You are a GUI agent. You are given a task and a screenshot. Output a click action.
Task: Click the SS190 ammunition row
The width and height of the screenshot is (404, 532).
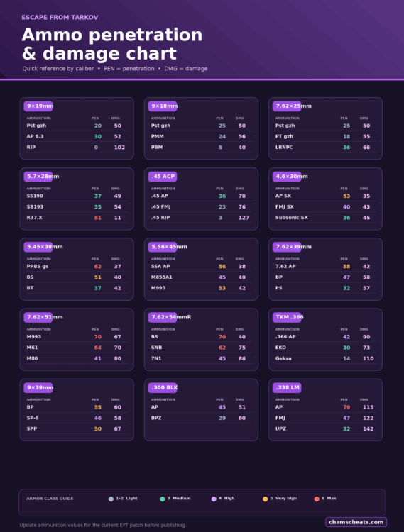(x=77, y=196)
